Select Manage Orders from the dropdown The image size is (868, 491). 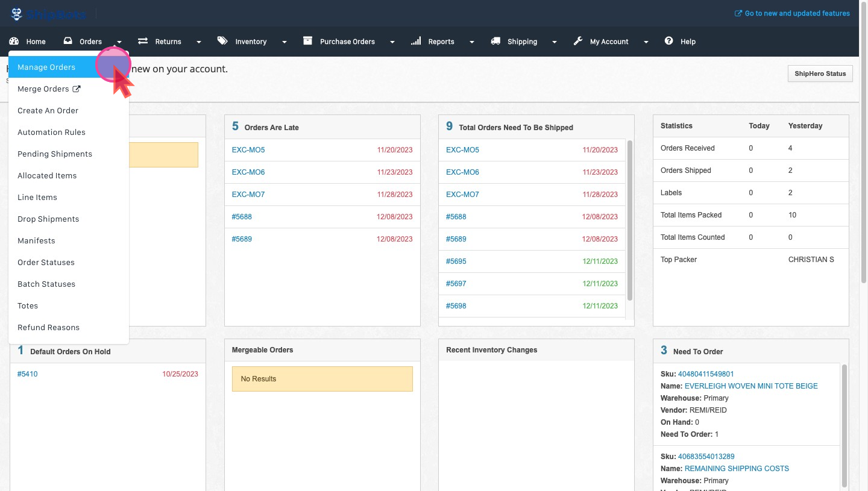(x=69, y=67)
